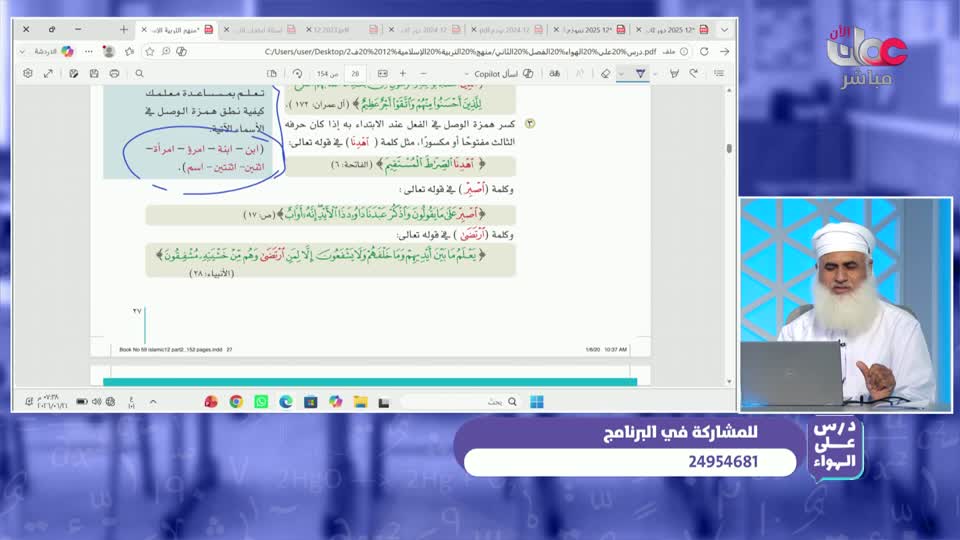Viewport: 960px width, 540px height.
Task: Click the taskbar search box
Action: click(x=460, y=402)
